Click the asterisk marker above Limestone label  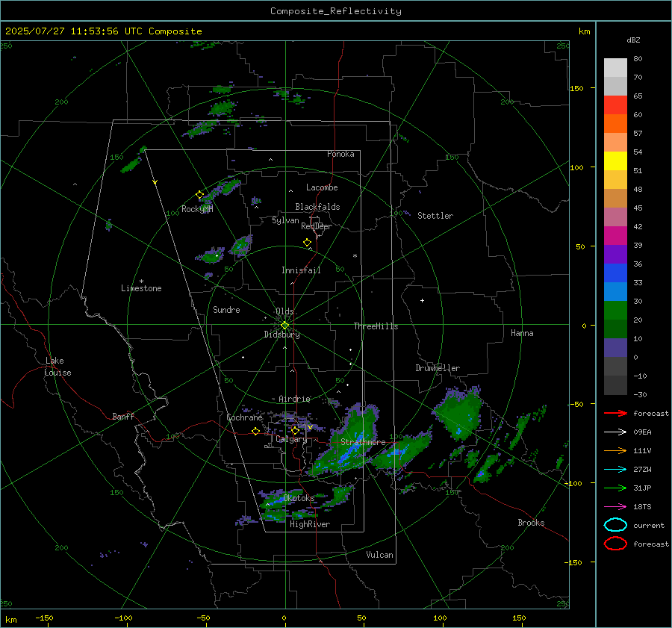[x=141, y=282]
